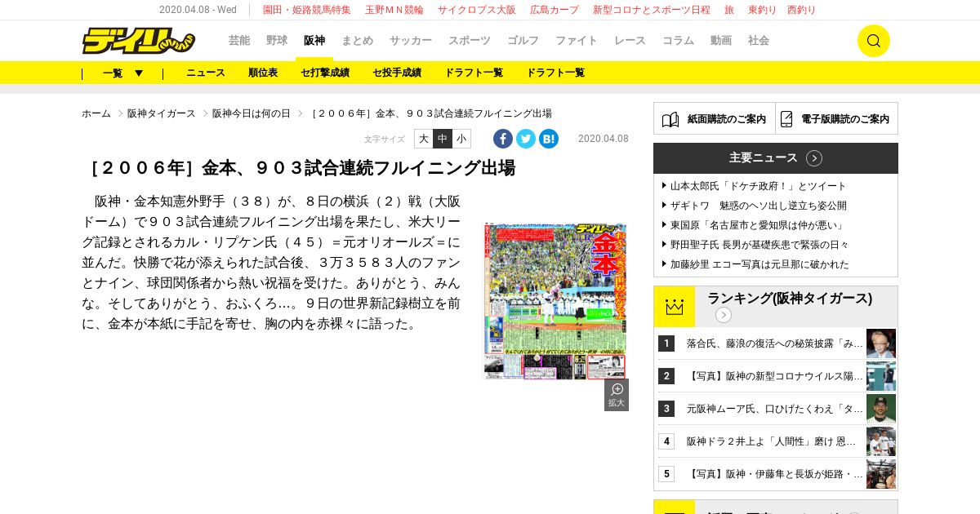The height and width of the screenshot is (514, 980).
Task: Read ザギトワ 魅惑のヘソ出し news
Action: 759,206
